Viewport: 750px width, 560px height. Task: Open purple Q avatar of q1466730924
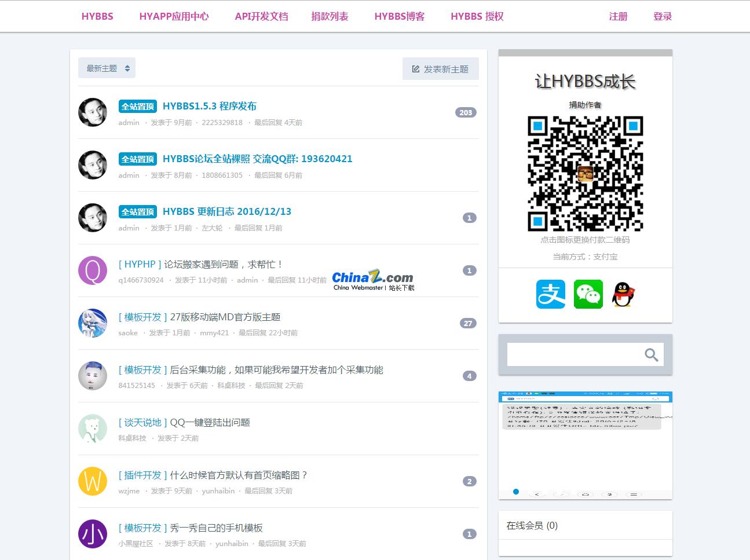click(x=93, y=270)
